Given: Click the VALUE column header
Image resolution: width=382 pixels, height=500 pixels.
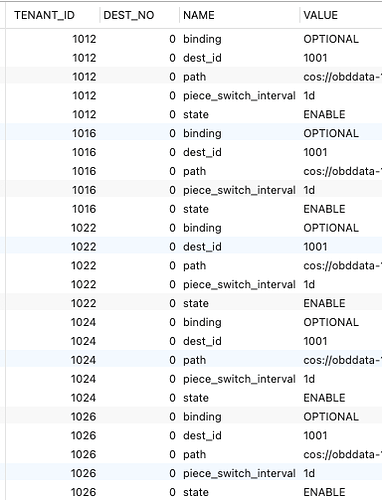Looking at the screenshot, I should pyautogui.click(x=320, y=15).
